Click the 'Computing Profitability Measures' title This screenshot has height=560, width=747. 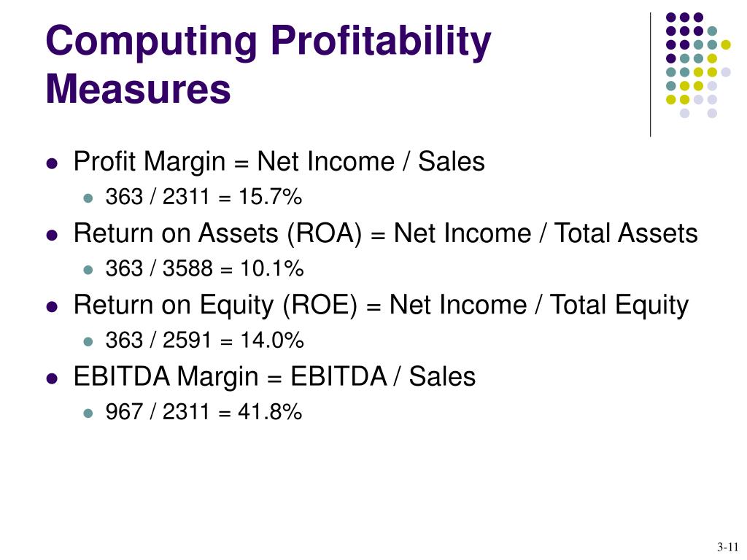pos(268,64)
